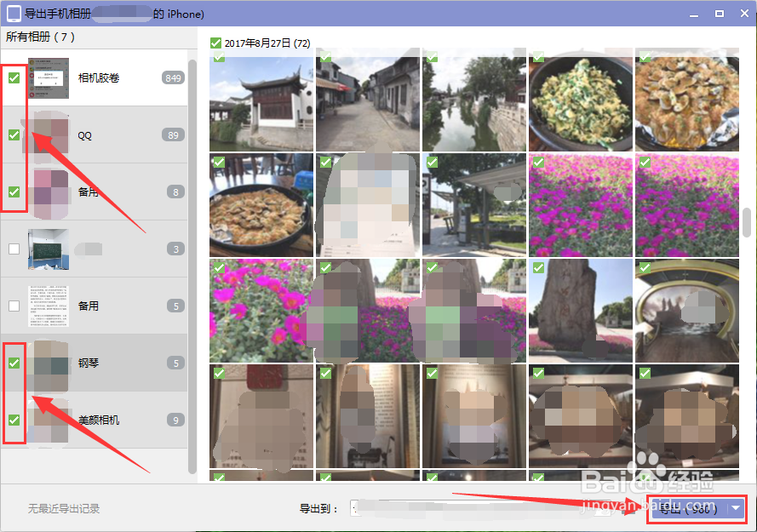
Task: Open the close-up pink flowers photo
Action: point(261,311)
